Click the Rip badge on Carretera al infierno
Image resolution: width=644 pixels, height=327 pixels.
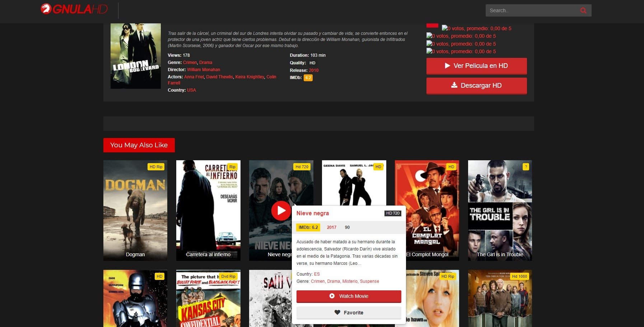tap(232, 167)
